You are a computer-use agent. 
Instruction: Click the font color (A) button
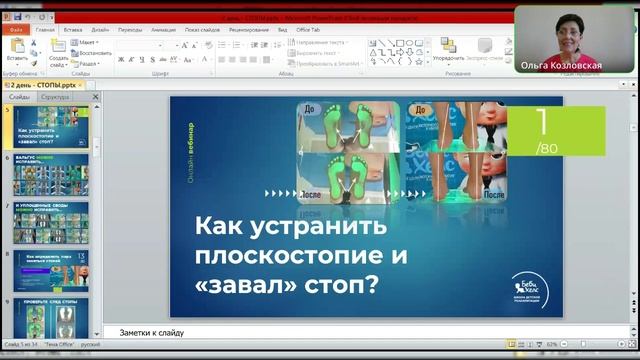click(x=204, y=60)
